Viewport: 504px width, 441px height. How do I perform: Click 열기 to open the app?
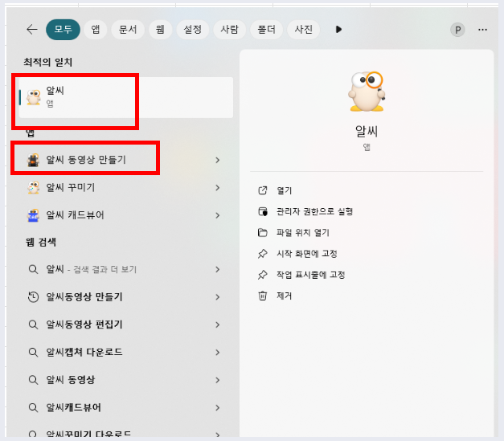(x=284, y=190)
